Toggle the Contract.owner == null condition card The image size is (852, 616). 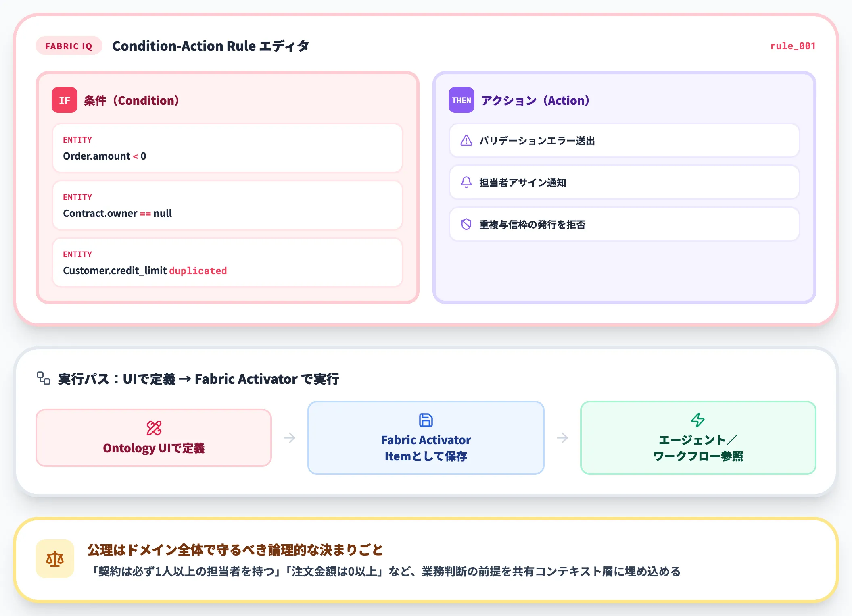pyautogui.click(x=227, y=206)
